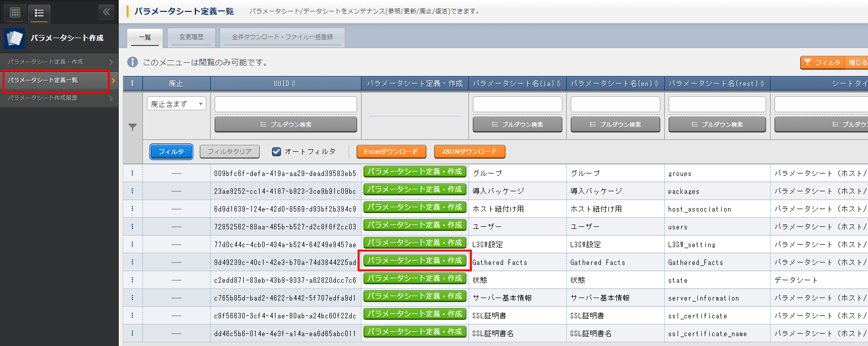
Task: Click green 定義・作成 button for ユーザー row
Action: pyautogui.click(x=415, y=225)
